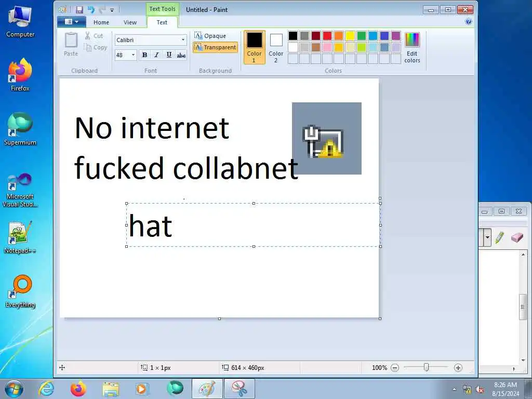The height and width of the screenshot is (399, 532).
Task: Click Firefox on the taskbar
Action: pyautogui.click(x=78, y=389)
